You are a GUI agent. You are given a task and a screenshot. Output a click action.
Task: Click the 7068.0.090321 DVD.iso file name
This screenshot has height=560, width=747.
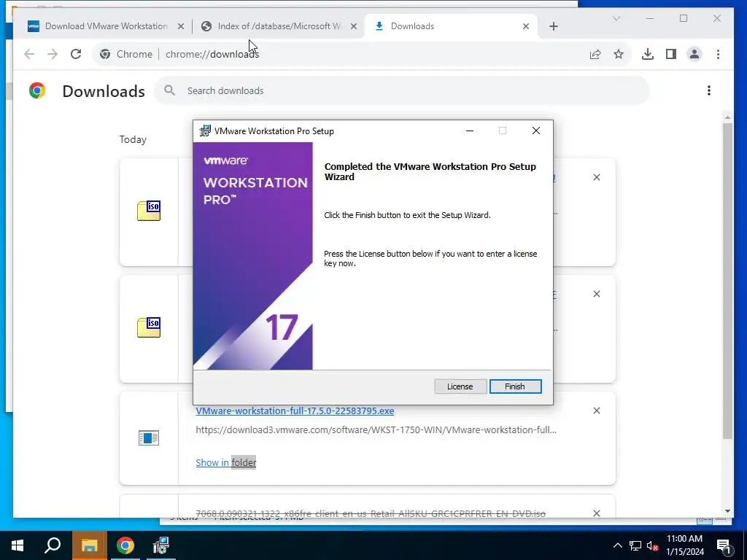[371, 513]
